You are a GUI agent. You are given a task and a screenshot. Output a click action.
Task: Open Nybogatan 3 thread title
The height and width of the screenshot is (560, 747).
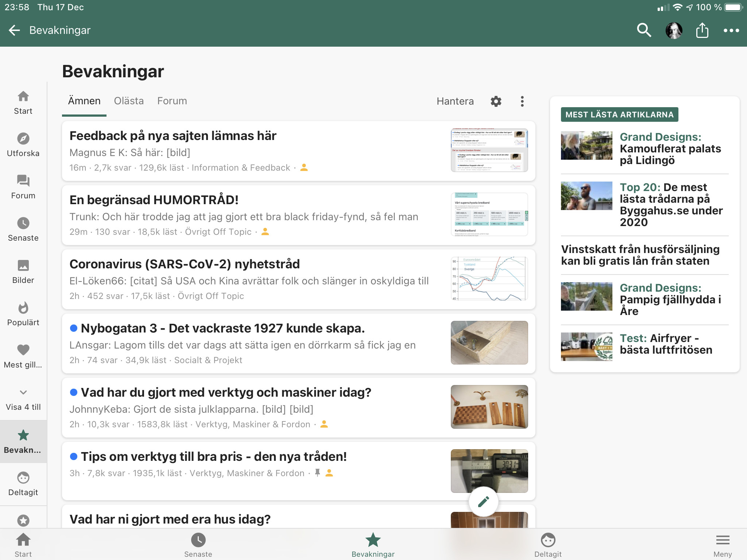[222, 328]
